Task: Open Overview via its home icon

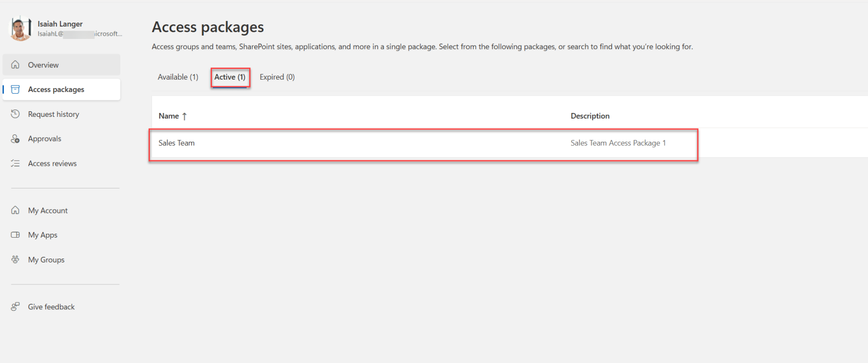Action: coord(16,64)
